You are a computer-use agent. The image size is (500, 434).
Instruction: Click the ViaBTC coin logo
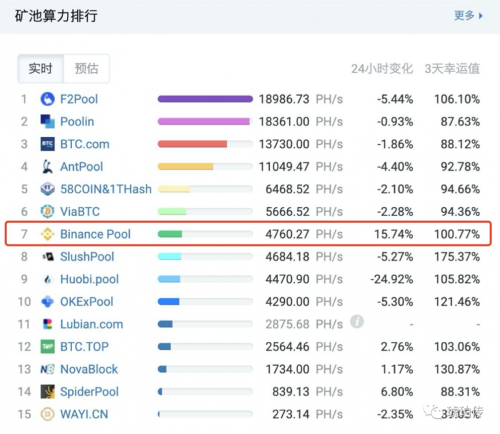[47, 211]
